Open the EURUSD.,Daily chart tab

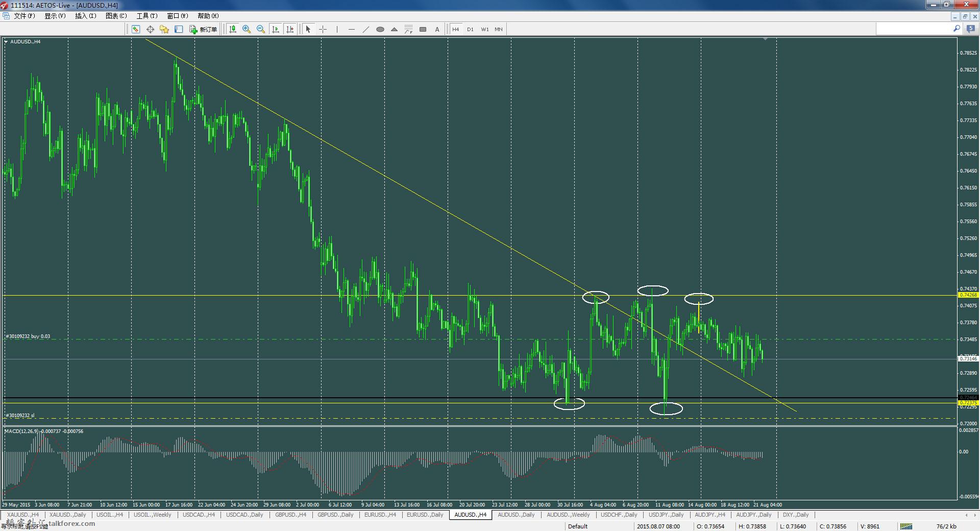[x=425, y=515]
